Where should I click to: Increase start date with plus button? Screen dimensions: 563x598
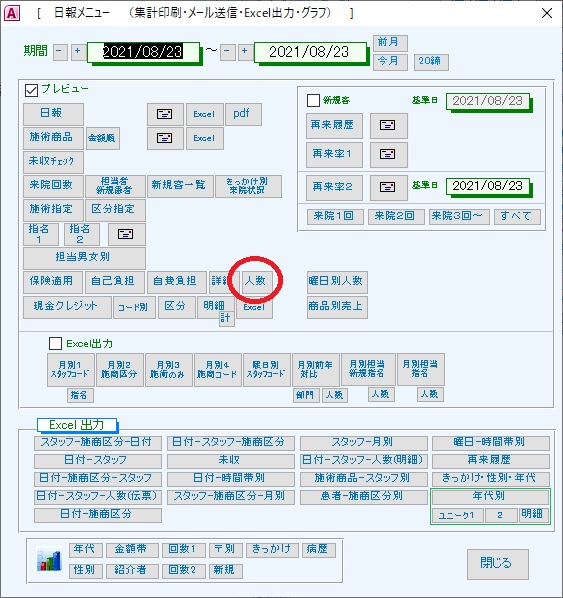78,52
